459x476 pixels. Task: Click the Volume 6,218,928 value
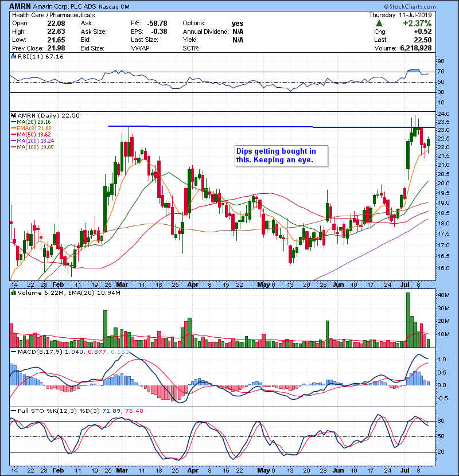[416, 48]
